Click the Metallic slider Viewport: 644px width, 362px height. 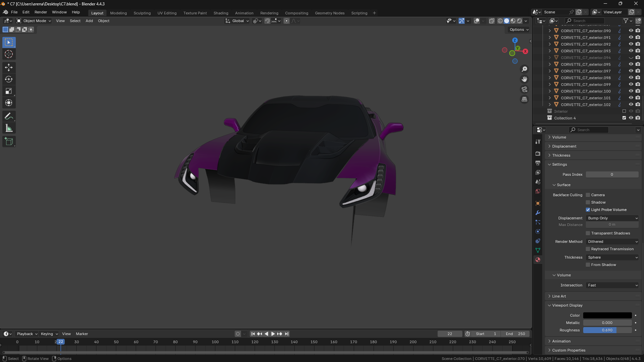click(x=607, y=323)
